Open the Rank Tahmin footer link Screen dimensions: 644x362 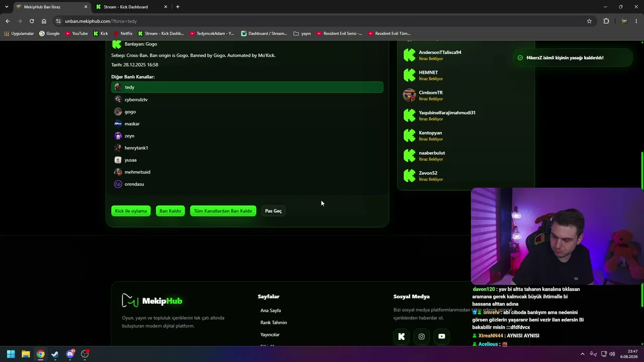tap(274, 323)
